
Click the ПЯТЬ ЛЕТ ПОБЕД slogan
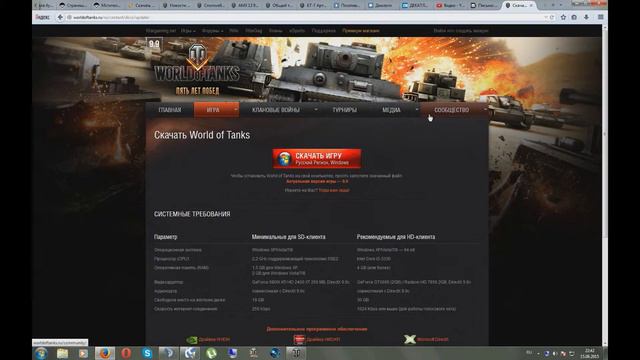point(198,91)
